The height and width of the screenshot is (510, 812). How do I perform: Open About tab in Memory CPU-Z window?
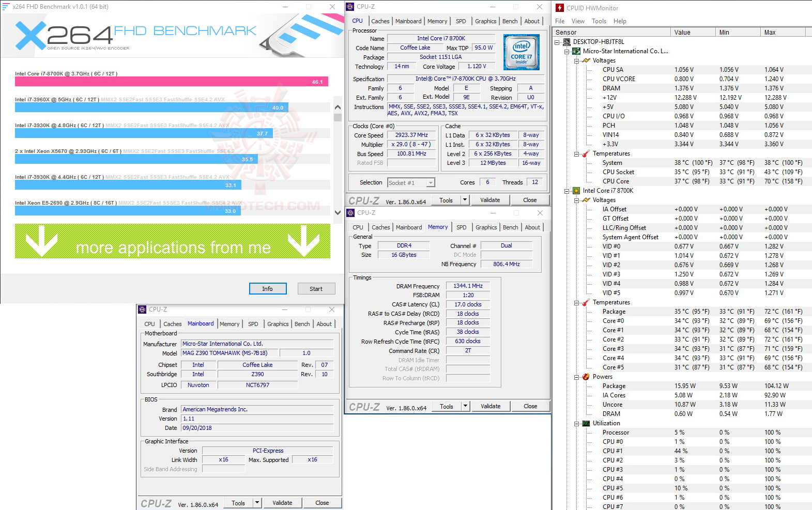pyautogui.click(x=532, y=227)
